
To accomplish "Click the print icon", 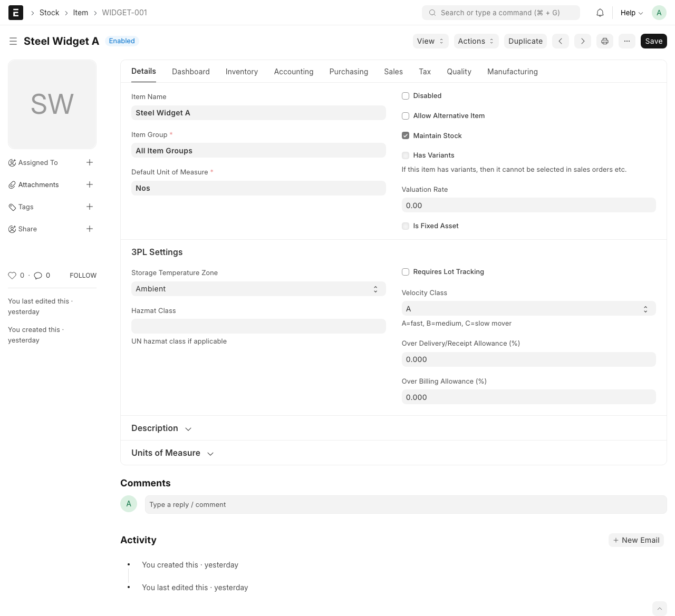I will (605, 41).
